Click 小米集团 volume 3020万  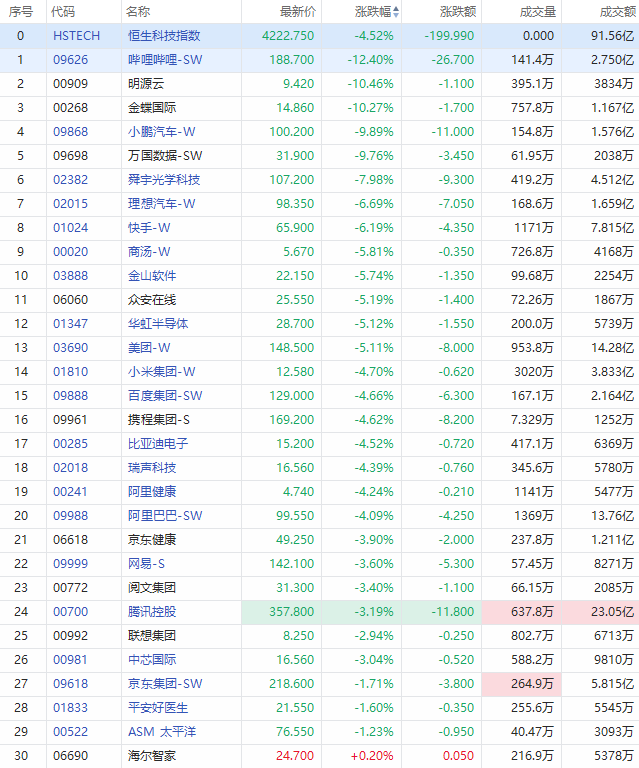(x=534, y=372)
